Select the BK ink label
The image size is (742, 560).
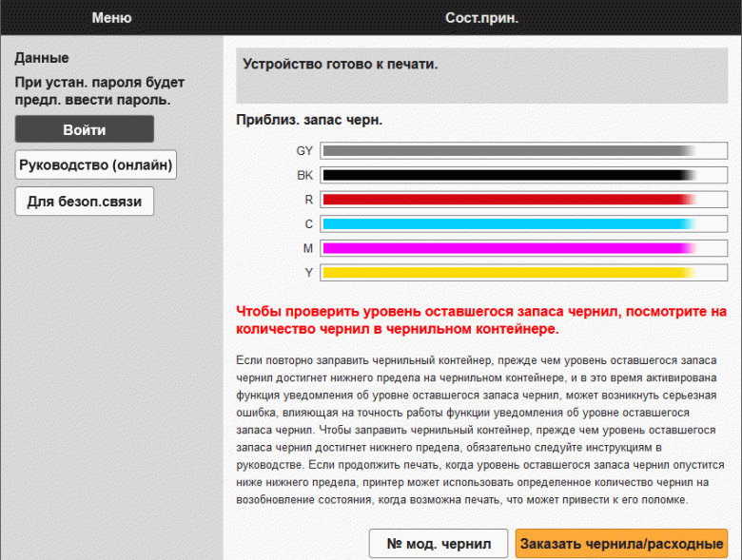(304, 176)
